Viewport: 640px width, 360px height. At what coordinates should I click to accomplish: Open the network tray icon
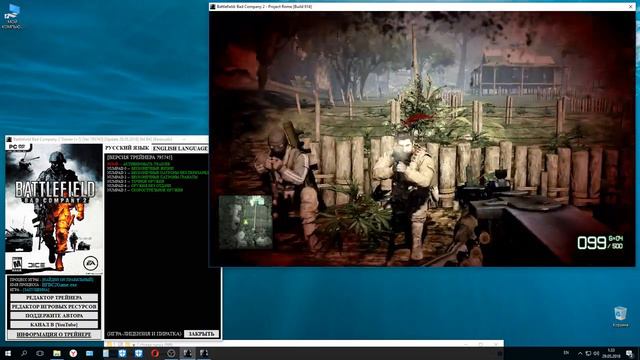pyautogui.click(x=588, y=353)
